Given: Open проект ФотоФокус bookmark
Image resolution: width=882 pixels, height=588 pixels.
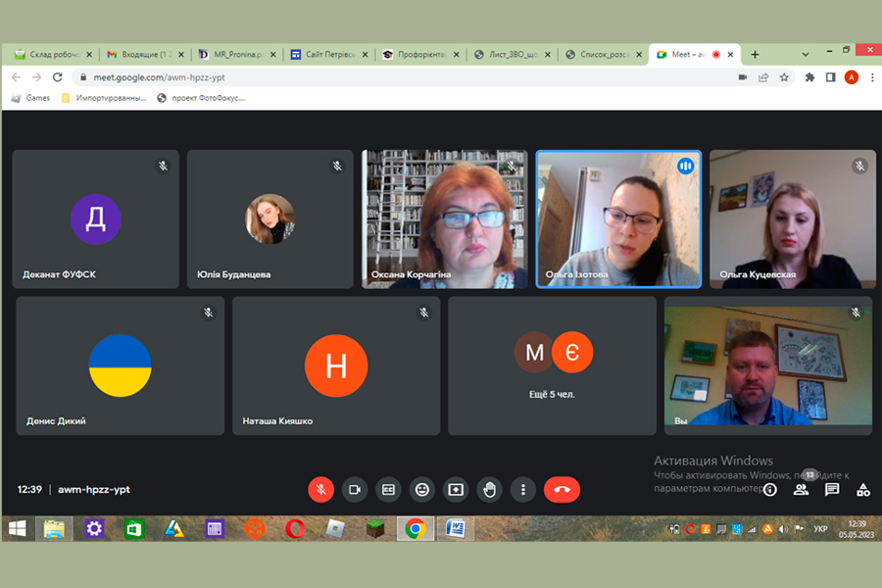Looking at the screenshot, I should [201, 98].
